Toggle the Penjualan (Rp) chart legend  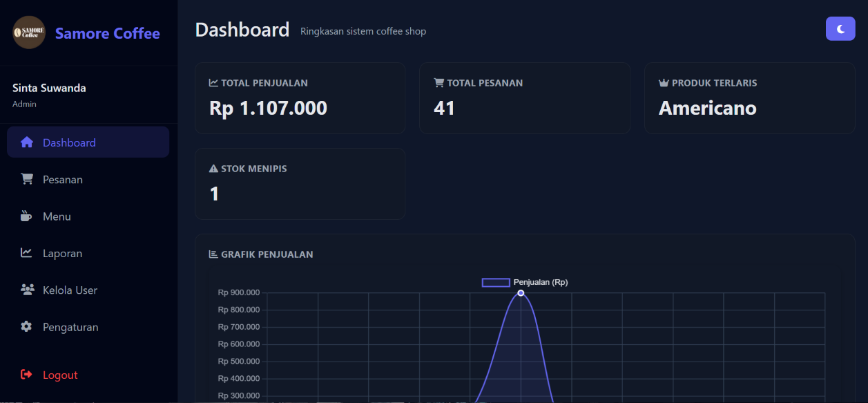[525, 282]
